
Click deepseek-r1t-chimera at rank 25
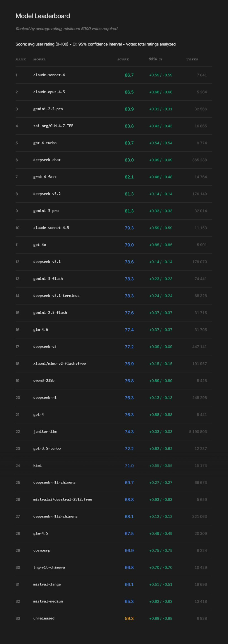(54, 482)
